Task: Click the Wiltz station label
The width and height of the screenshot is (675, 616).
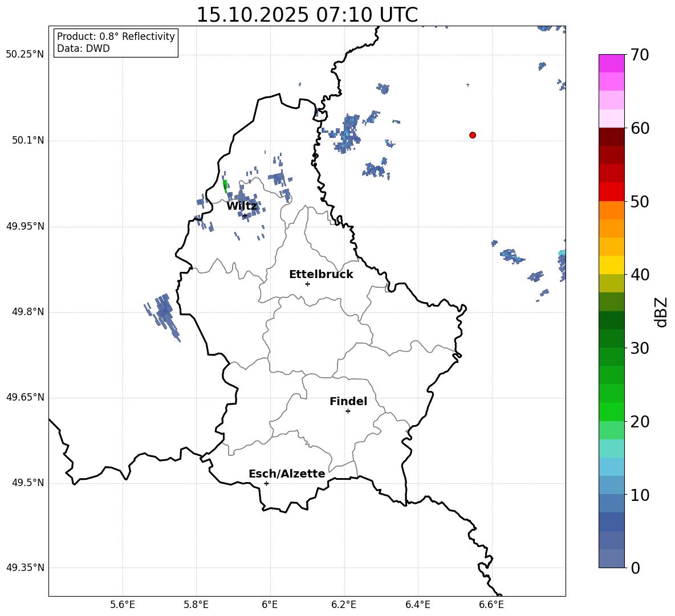Action: (242, 206)
